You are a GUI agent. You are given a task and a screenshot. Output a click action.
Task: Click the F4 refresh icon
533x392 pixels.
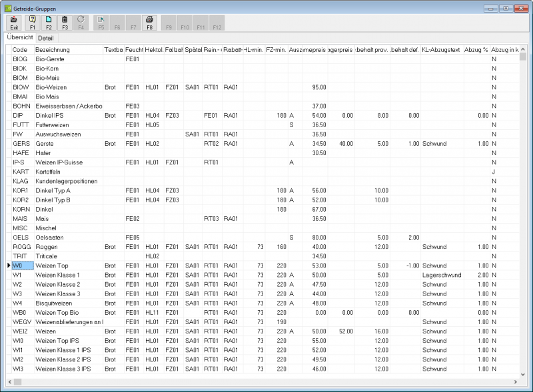point(81,23)
